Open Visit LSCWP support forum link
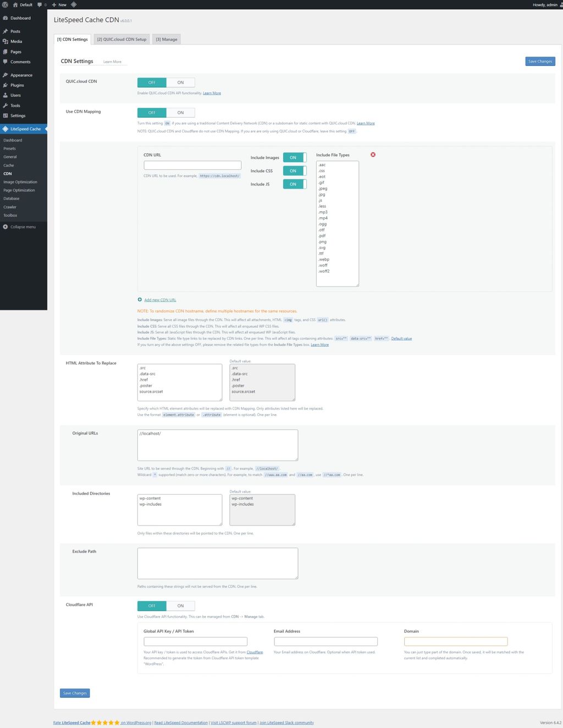 pyautogui.click(x=234, y=723)
